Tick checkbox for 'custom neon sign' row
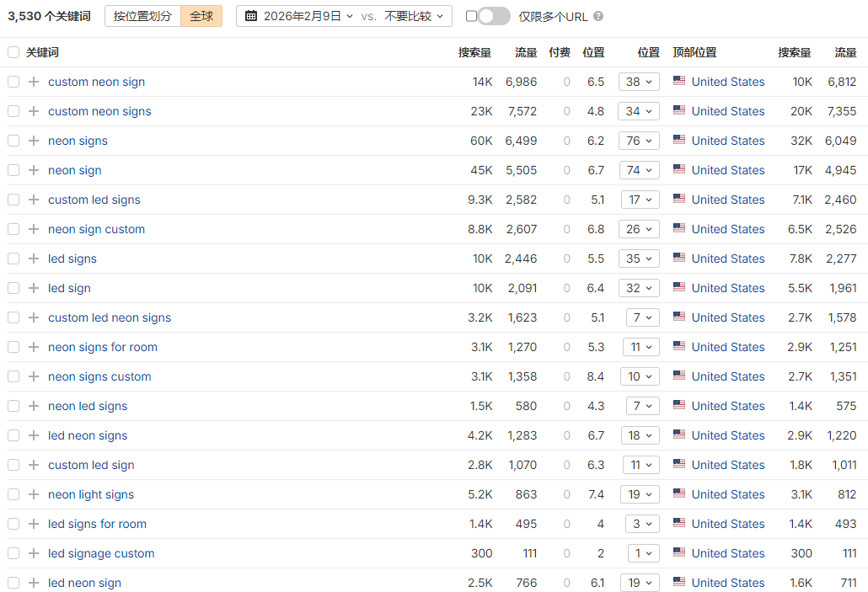The width and height of the screenshot is (868, 592). (13, 82)
